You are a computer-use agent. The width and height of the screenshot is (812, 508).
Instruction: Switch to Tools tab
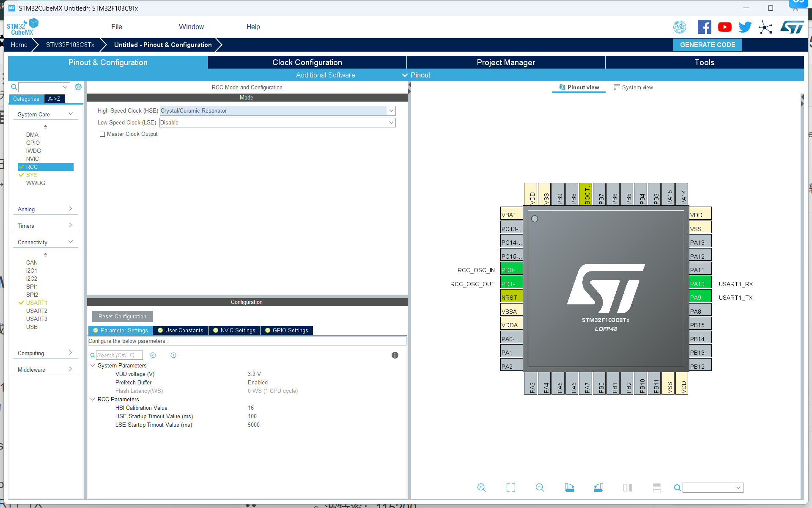tap(704, 62)
